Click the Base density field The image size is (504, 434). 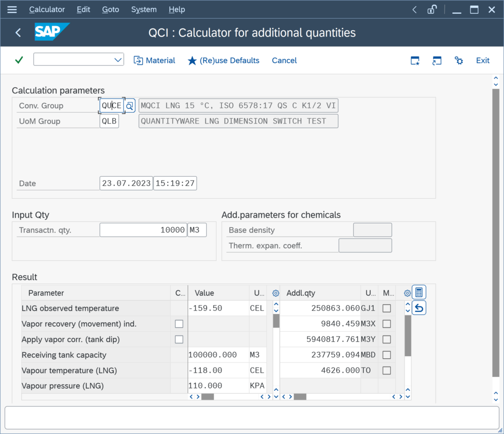373,230
